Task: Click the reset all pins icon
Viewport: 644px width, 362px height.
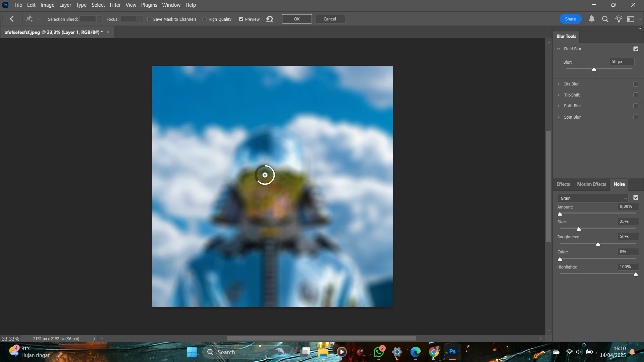Action: tap(270, 19)
